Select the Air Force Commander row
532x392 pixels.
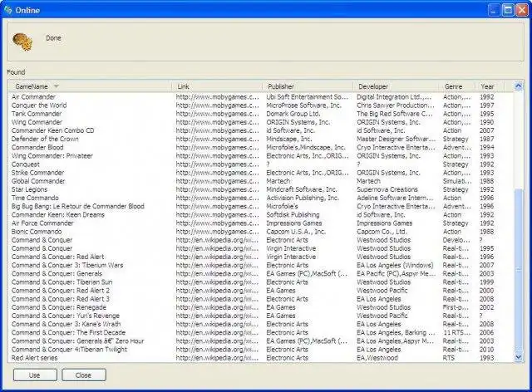point(260,223)
